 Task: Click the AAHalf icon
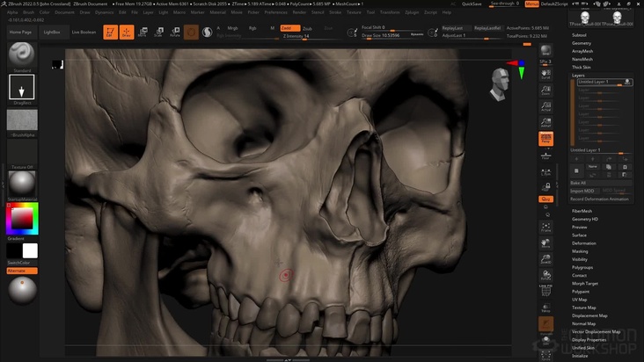[545, 122]
